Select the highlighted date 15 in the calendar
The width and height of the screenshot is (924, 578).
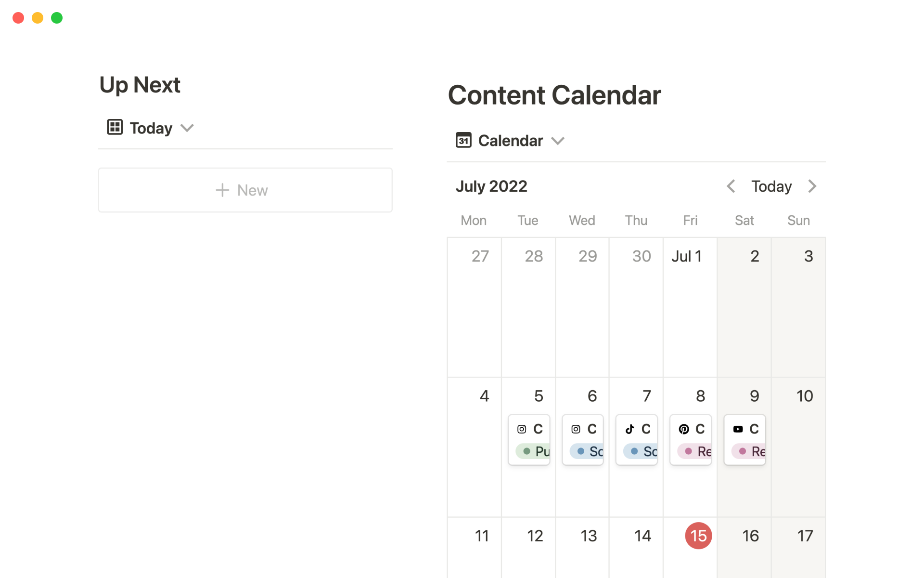pos(698,536)
